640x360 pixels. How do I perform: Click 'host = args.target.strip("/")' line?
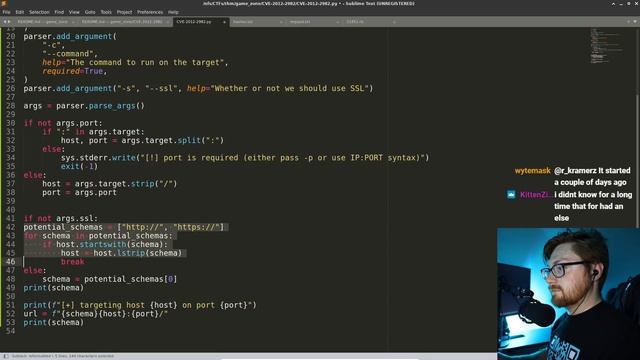(x=110, y=184)
